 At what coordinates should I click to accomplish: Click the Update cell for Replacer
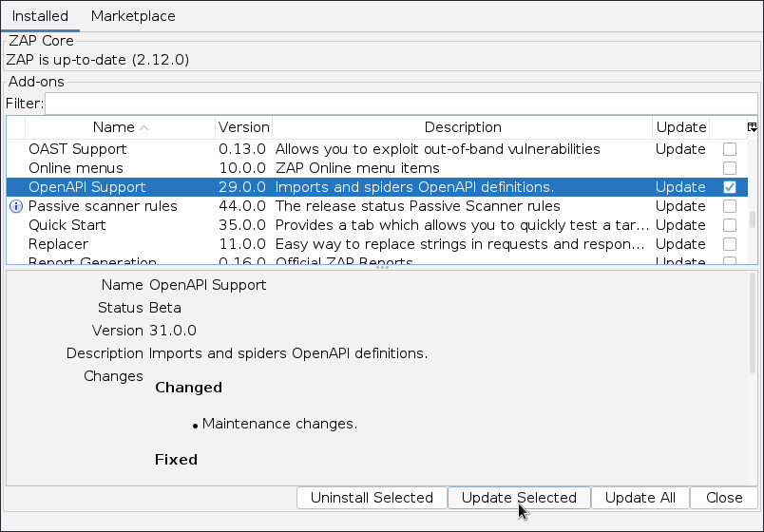[x=680, y=244]
